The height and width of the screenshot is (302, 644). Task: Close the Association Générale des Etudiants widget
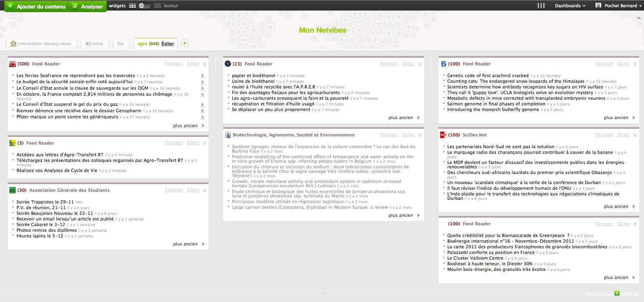tap(205, 191)
